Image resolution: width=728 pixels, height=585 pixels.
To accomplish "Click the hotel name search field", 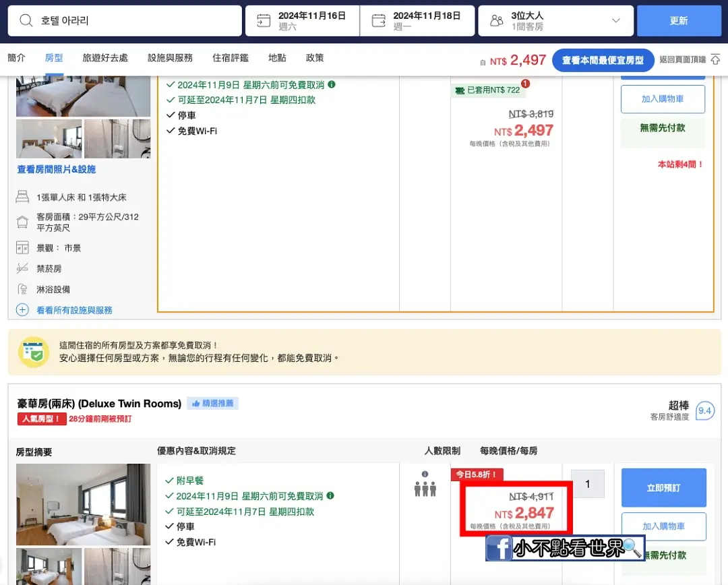I will pos(125,20).
